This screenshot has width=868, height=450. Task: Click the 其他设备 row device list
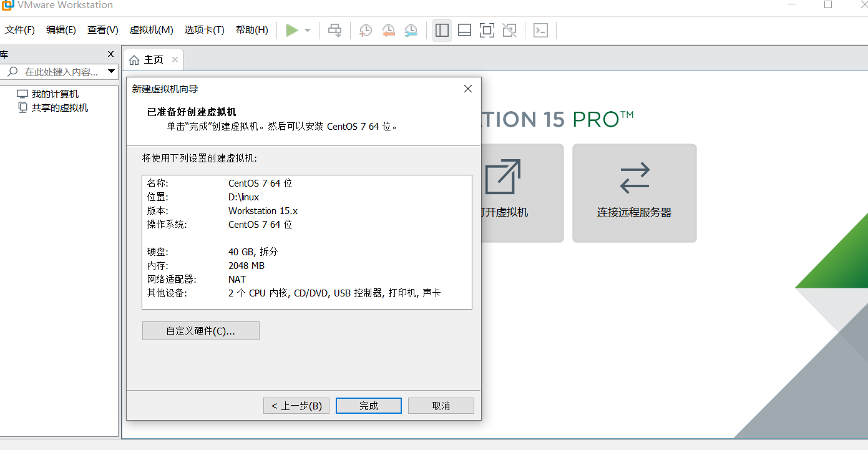(334, 293)
